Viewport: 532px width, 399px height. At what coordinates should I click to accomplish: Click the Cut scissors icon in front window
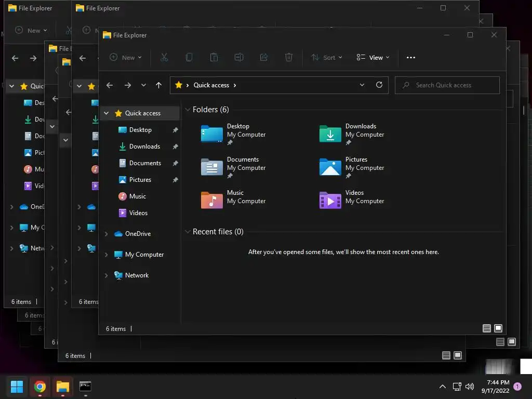pyautogui.click(x=164, y=57)
